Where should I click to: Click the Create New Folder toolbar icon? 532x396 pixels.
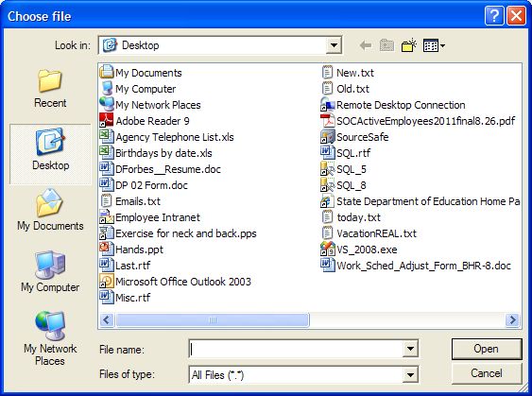click(409, 45)
